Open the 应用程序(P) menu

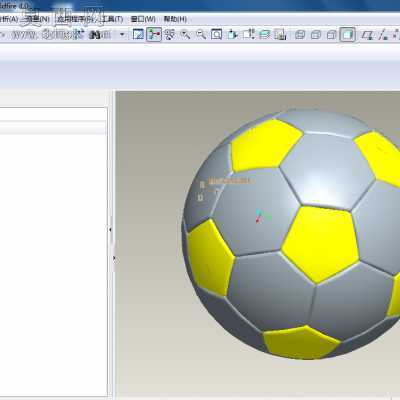pyautogui.click(x=76, y=19)
